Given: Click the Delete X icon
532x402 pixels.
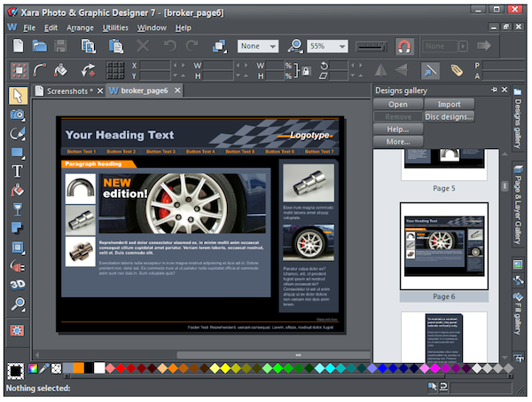Looking at the screenshot, I should tap(143, 45).
